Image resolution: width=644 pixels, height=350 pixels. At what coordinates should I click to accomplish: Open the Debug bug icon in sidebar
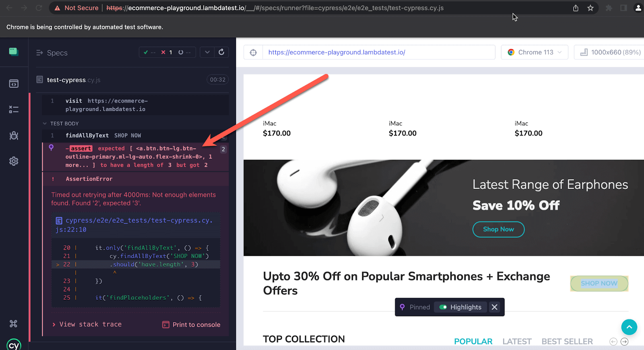click(14, 136)
